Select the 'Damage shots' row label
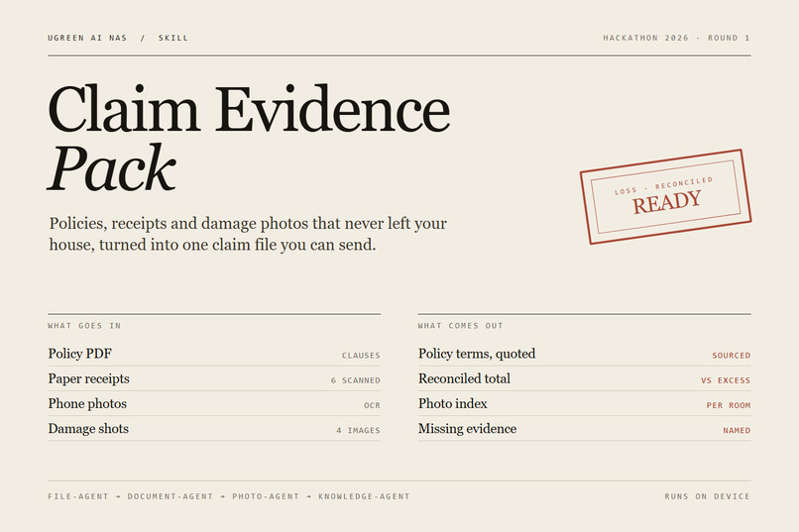799x532 pixels. [x=88, y=429]
